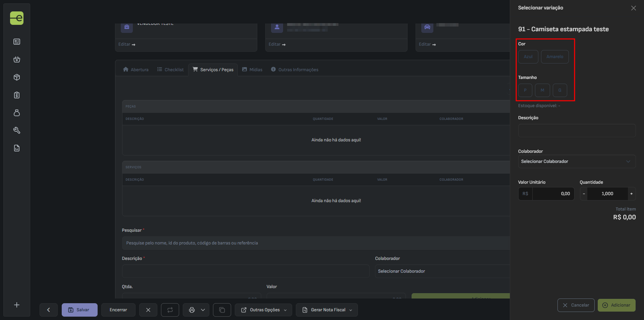This screenshot has width=644, height=320.
Task: Click the money bag sidebar icon
Action: coord(17,113)
